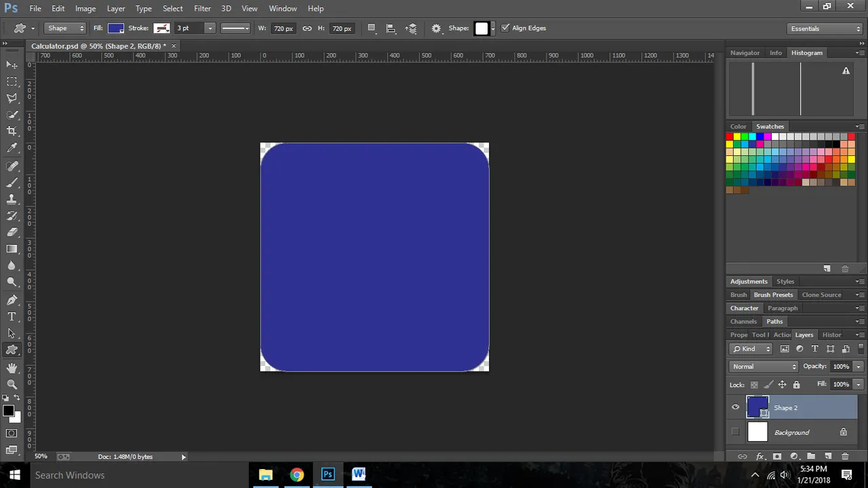
Task: Open the stroke width dropdown arrow
Action: [210, 28]
